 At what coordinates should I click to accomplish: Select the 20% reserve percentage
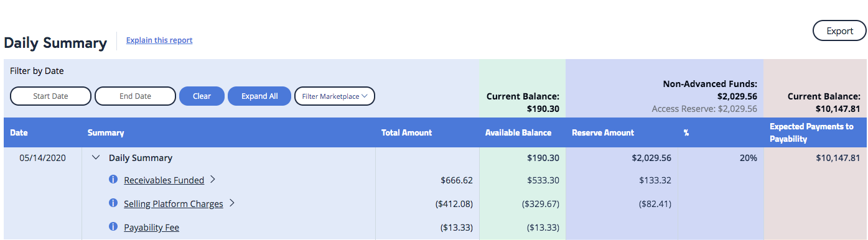point(749,158)
